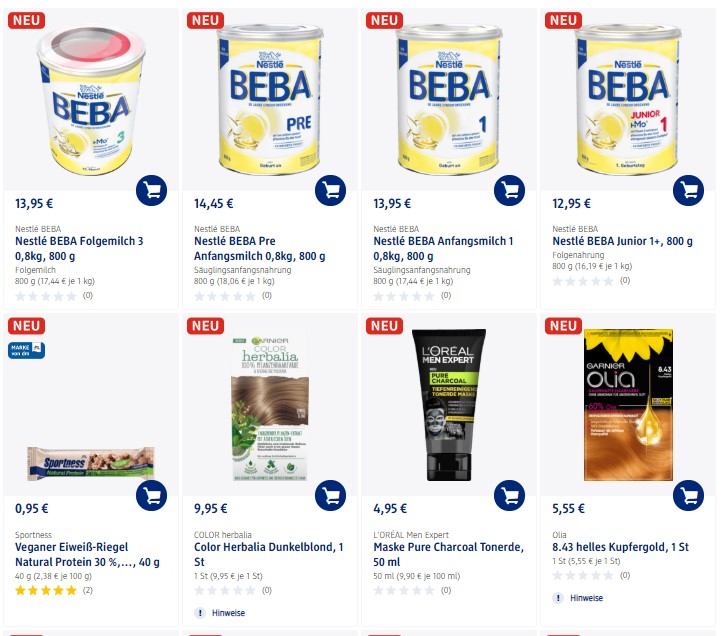Open Maske Pure Charcoal Tonerde link

point(449,554)
